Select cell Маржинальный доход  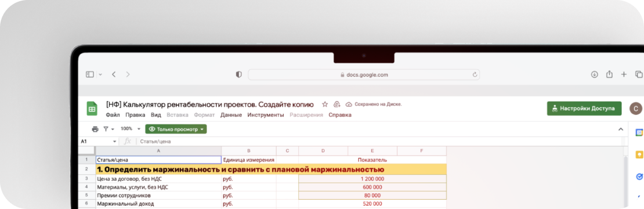[158, 203]
